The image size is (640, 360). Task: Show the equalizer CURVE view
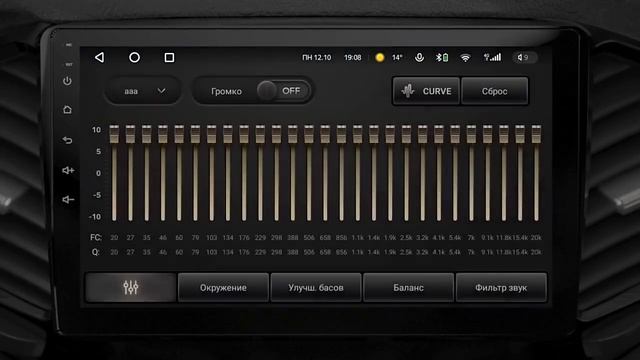426,91
